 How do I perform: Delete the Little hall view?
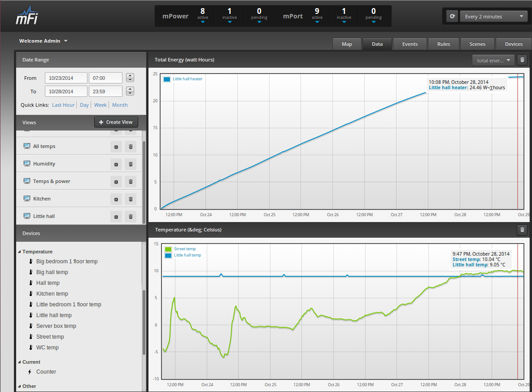coord(131,217)
